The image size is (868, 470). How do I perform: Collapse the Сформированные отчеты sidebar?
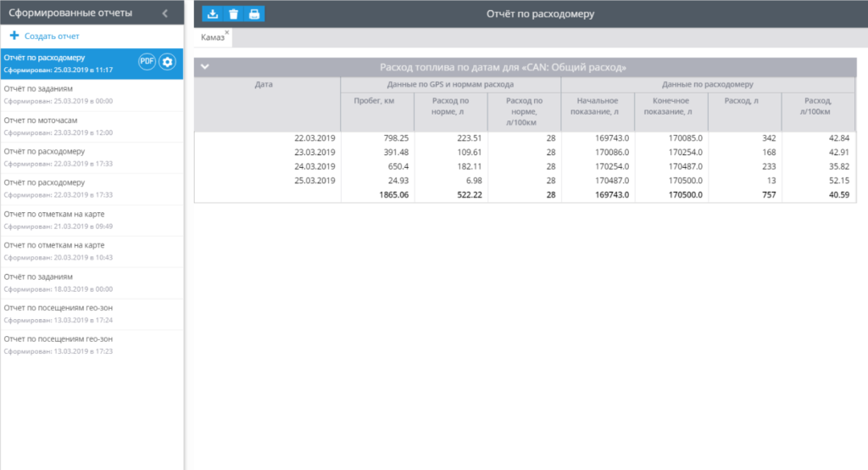coord(164,13)
